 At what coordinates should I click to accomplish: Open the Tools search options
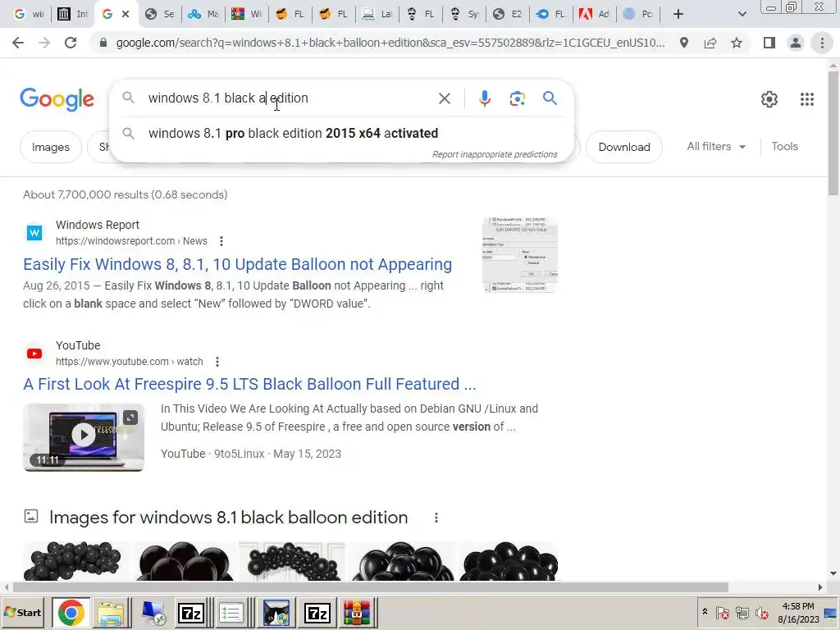coord(784,146)
